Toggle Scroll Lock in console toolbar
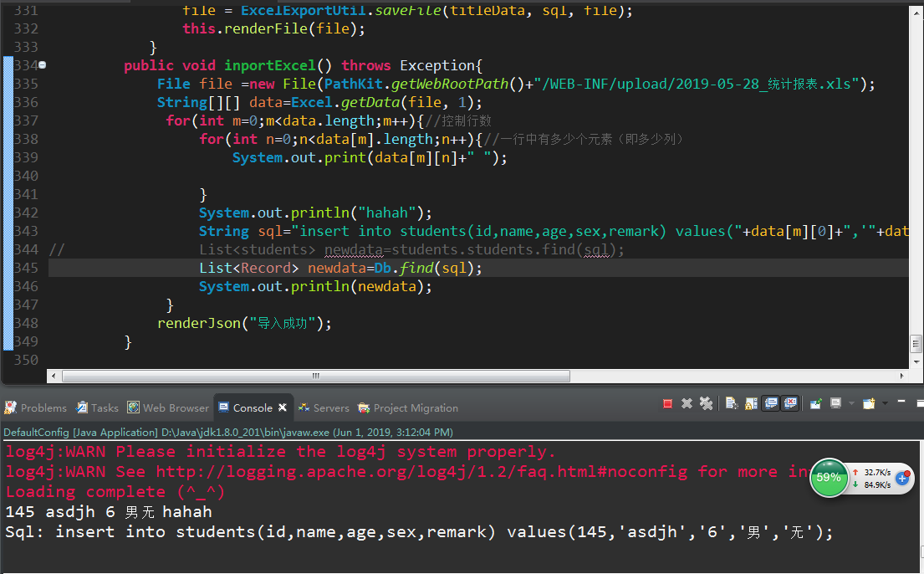This screenshot has height=574, width=924. pos(750,403)
